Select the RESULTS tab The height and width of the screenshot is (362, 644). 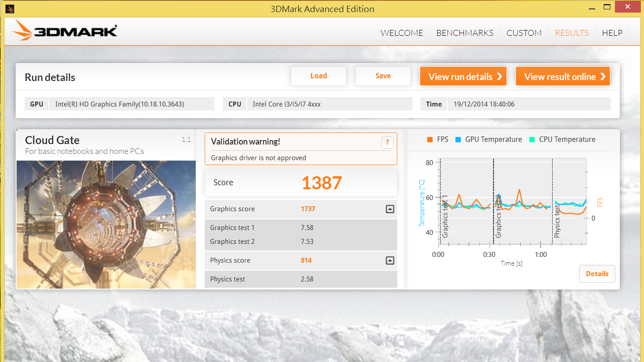click(572, 33)
